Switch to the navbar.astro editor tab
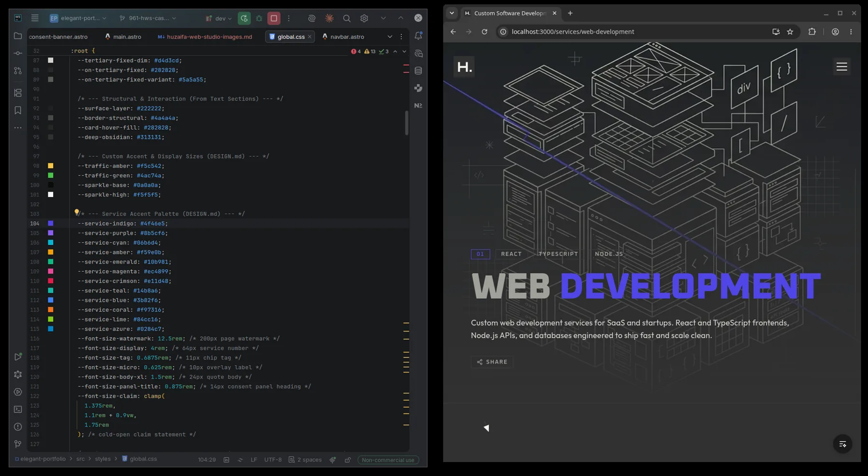This screenshot has width=868, height=476. click(x=343, y=37)
